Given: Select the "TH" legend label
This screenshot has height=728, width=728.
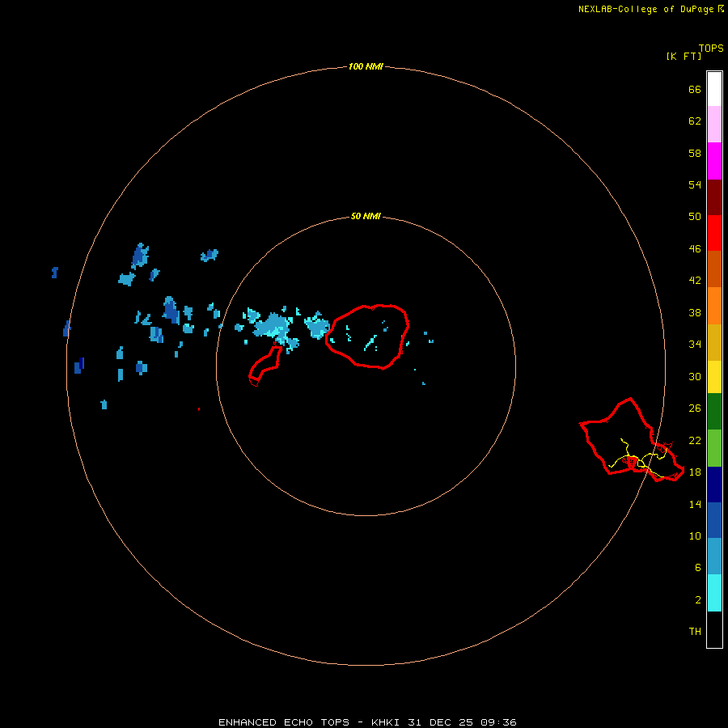Looking at the screenshot, I should point(695,632).
